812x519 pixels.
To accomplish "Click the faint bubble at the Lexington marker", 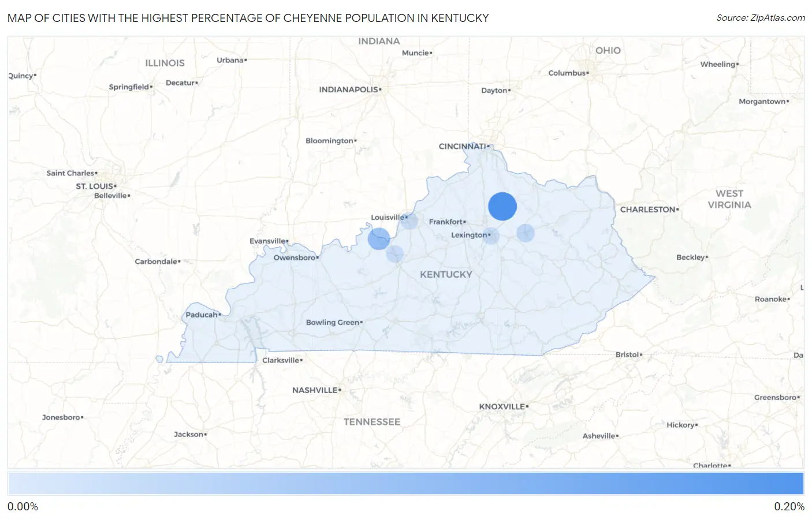I will pos(490,236).
